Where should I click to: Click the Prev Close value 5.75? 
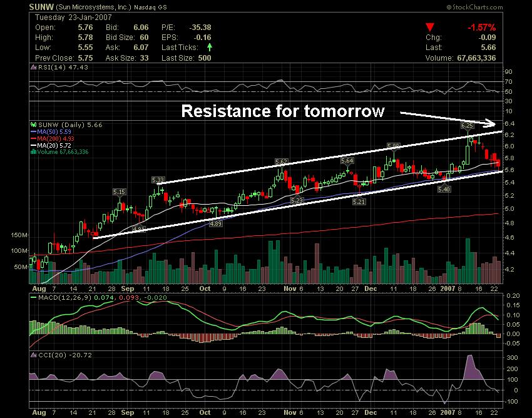tap(85, 58)
